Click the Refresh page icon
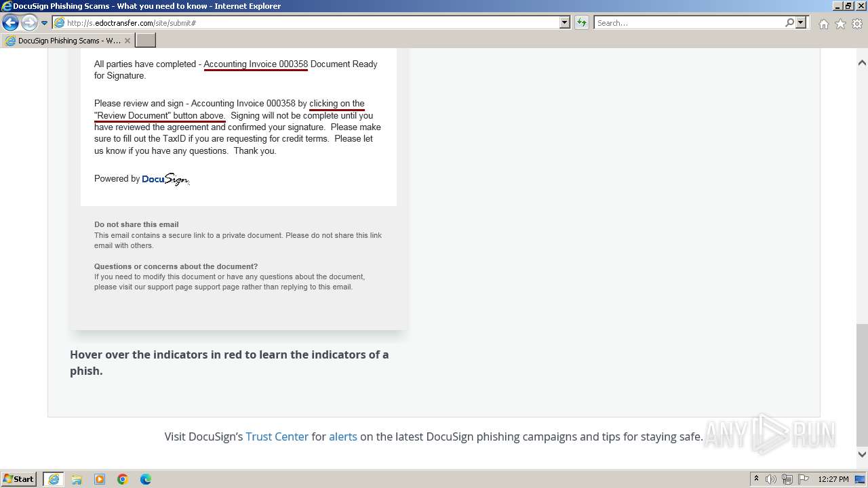The height and width of the screenshot is (488, 868). (582, 22)
